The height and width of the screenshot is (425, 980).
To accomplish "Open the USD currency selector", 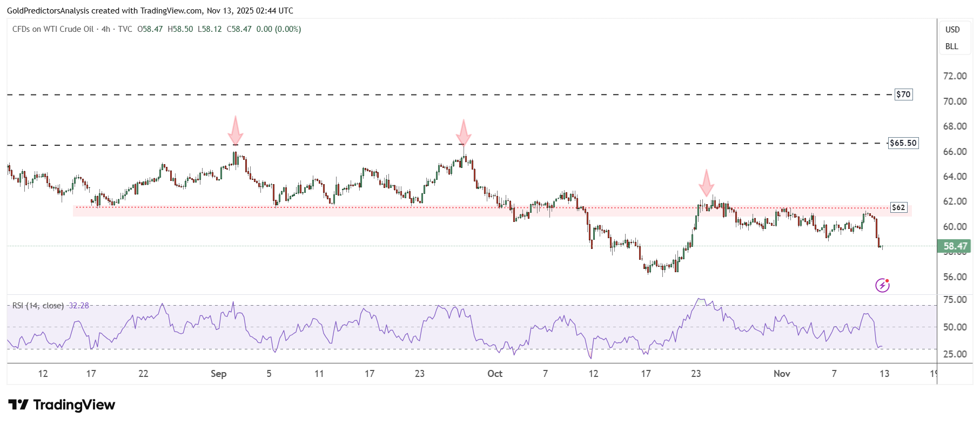I will coord(952,30).
